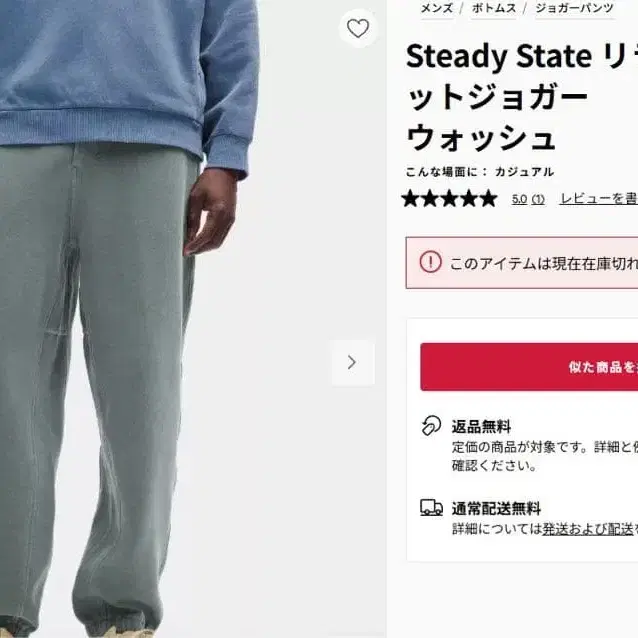
Task: Click the out-of-stock notice banner text
Action: (544, 264)
